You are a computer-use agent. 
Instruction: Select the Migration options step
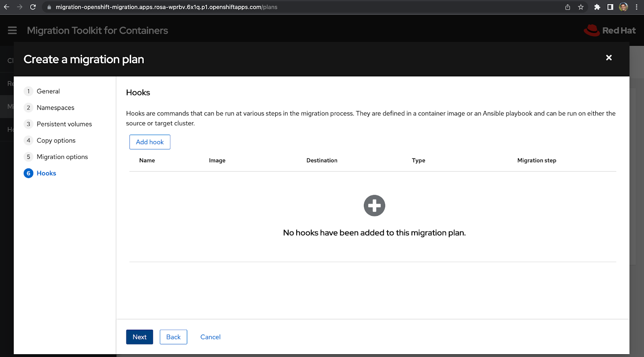(62, 157)
